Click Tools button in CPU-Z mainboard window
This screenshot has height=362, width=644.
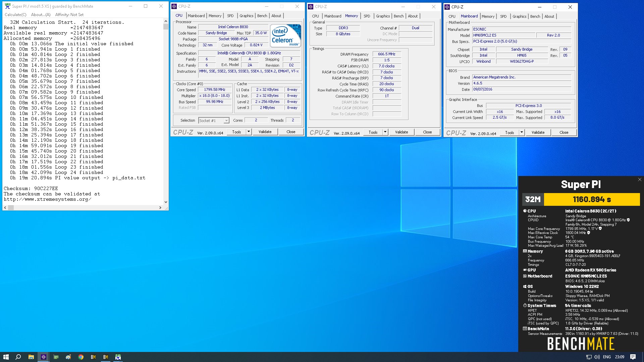509,132
